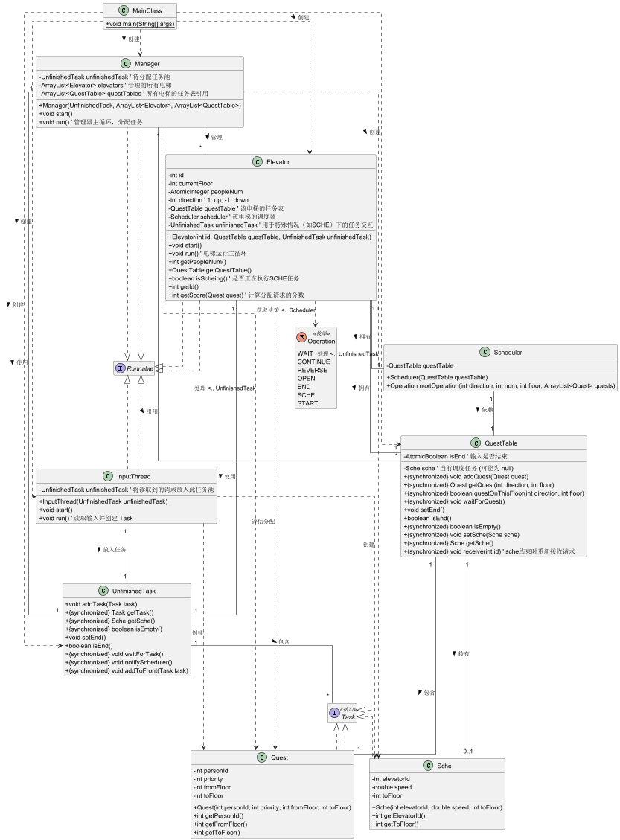Select the -AtomicBoolean isEnd field
Image resolution: width=620 pixels, height=840 pixels.
pyautogui.click(x=456, y=456)
